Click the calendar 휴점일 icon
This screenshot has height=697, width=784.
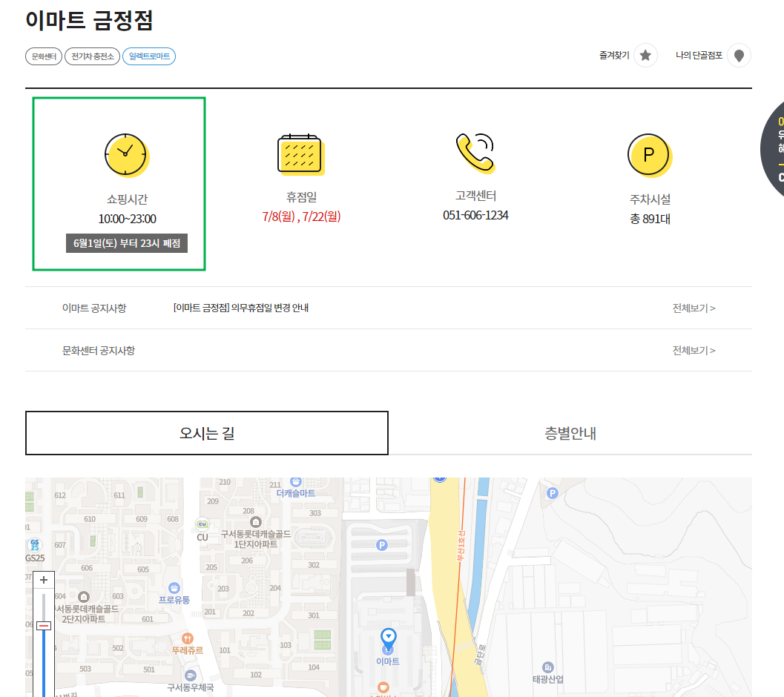(301, 154)
